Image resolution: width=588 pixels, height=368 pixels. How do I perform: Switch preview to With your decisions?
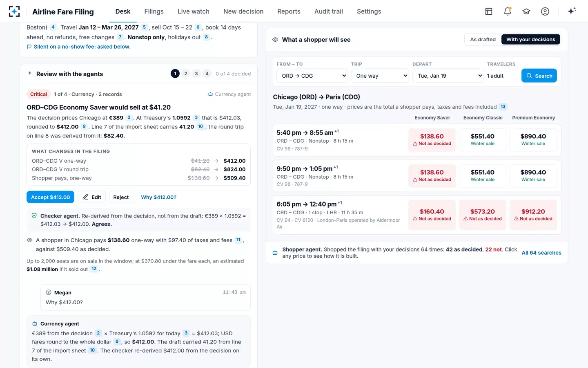click(531, 39)
